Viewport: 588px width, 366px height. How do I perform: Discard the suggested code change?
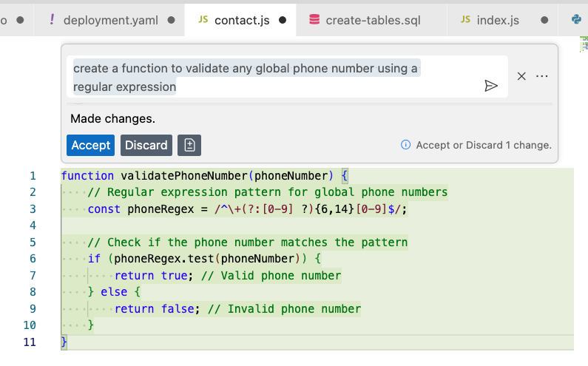coord(146,145)
